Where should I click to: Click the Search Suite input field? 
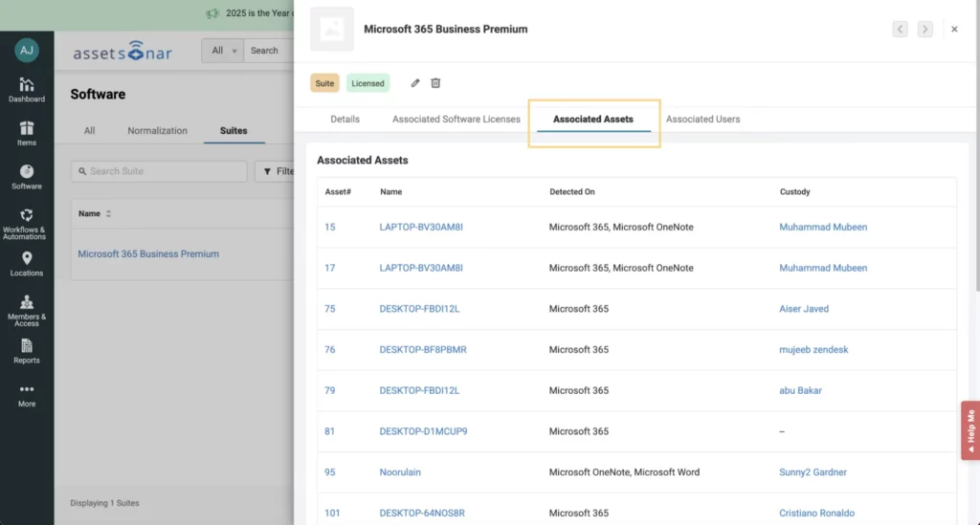pyautogui.click(x=159, y=171)
